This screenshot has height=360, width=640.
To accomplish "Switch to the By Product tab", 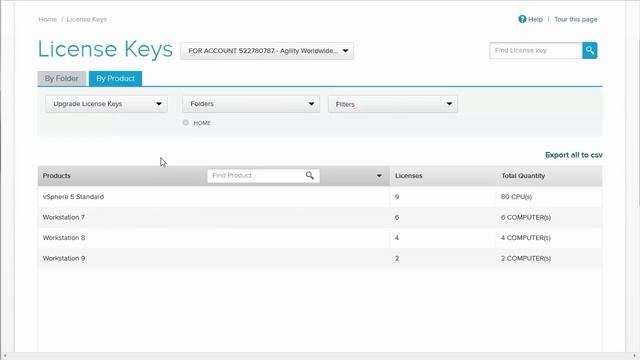I will pos(116,78).
